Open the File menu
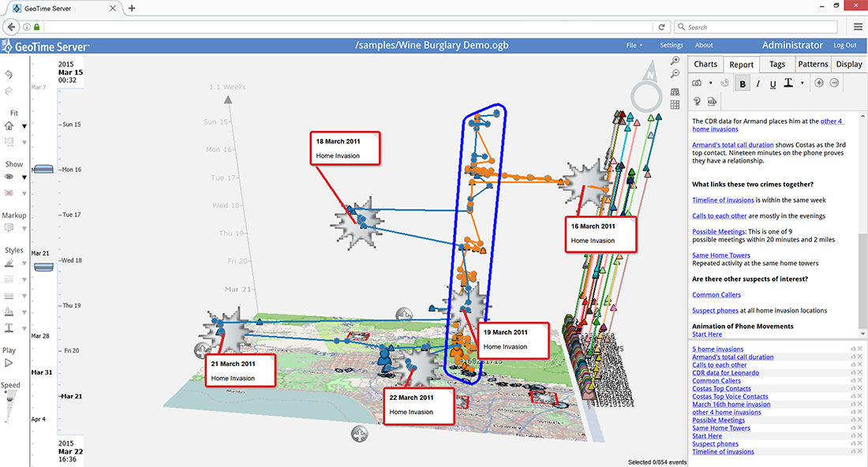The image size is (868, 467). click(x=634, y=46)
